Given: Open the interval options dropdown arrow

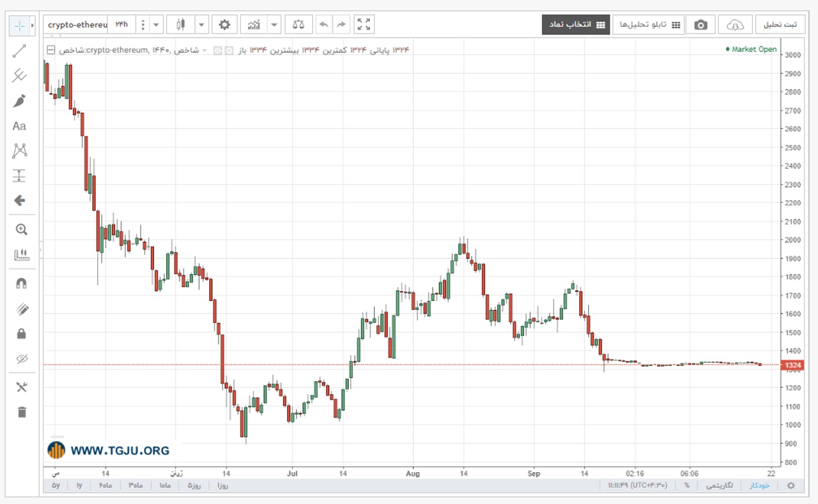Looking at the screenshot, I should 156,25.
